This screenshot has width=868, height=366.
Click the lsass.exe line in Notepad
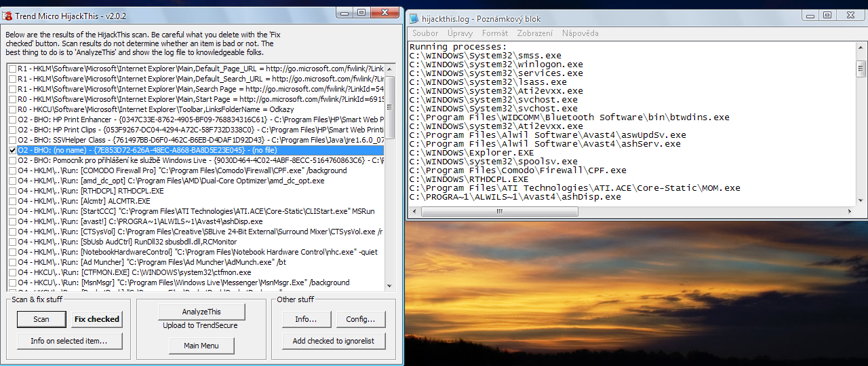(488, 82)
